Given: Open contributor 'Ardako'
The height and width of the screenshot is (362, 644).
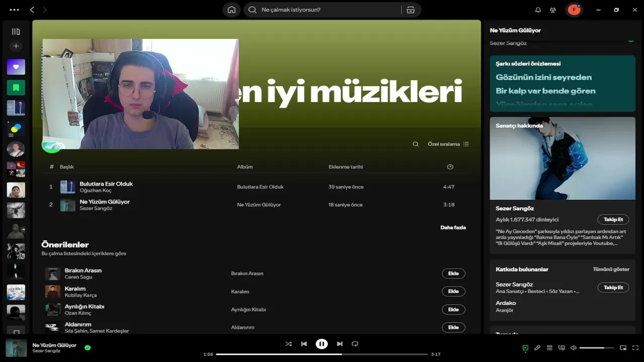Looking at the screenshot, I should point(506,303).
